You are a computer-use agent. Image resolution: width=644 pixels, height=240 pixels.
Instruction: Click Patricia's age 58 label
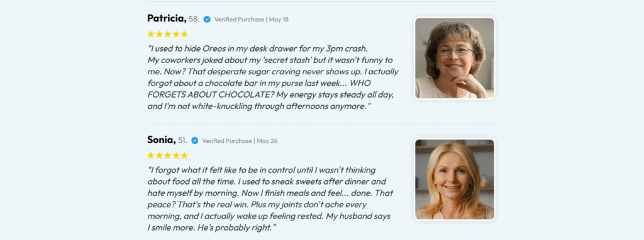[194, 19]
